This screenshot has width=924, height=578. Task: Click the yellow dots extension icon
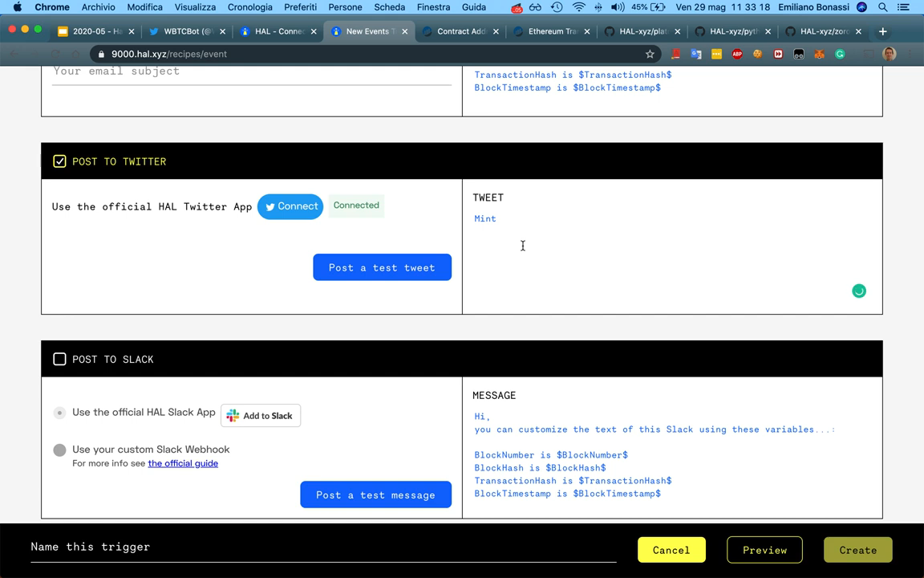click(x=716, y=55)
